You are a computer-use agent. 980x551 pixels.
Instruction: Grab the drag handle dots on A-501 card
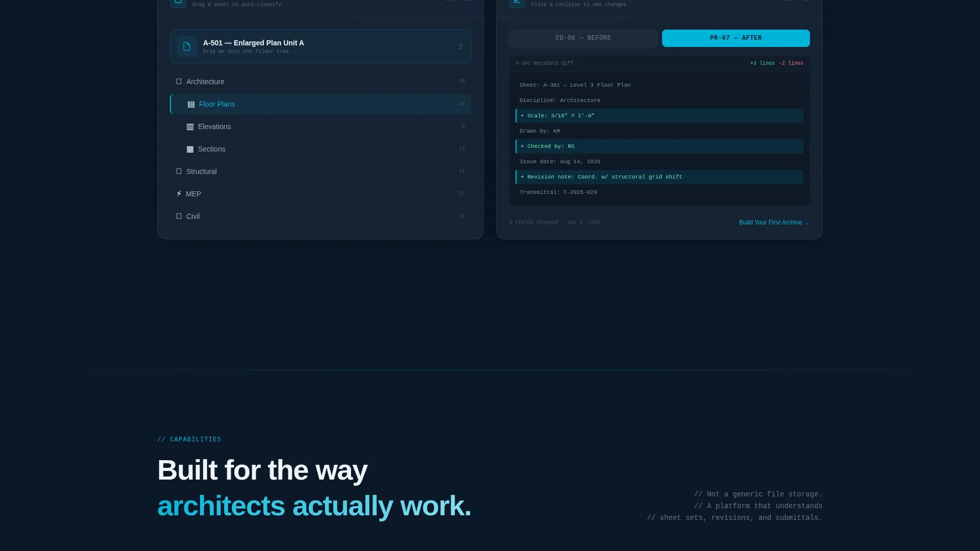tap(461, 46)
